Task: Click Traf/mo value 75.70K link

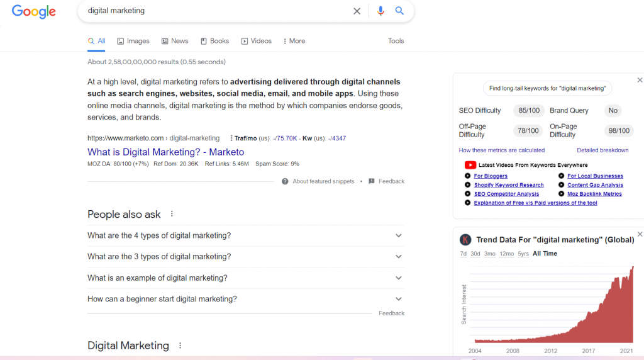Action: (286, 138)
